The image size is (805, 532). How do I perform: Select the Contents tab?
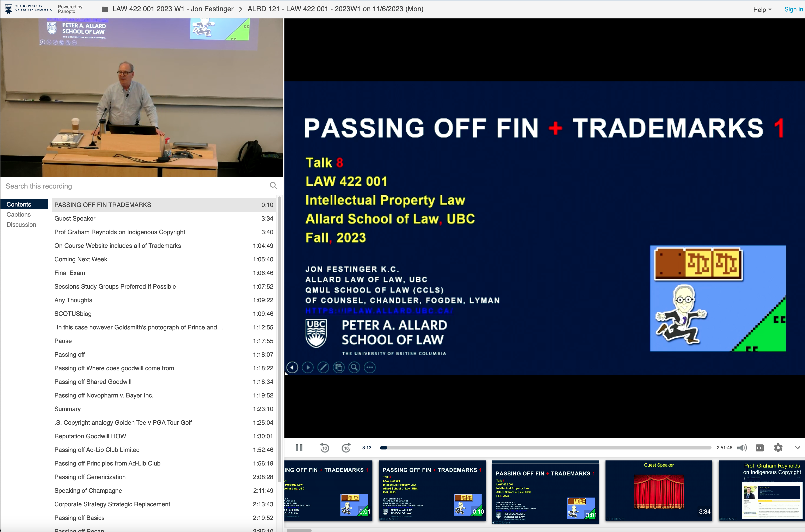click(x=24, y=204)
